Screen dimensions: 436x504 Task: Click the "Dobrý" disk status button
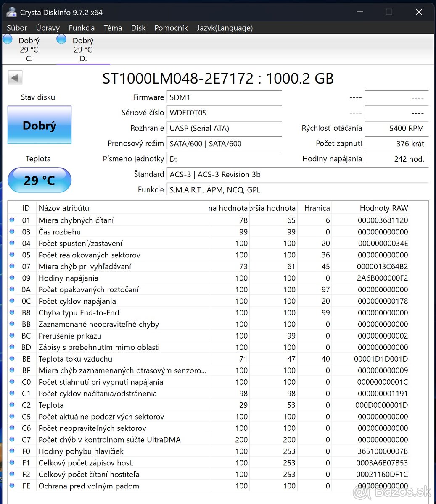click(39, 125)
